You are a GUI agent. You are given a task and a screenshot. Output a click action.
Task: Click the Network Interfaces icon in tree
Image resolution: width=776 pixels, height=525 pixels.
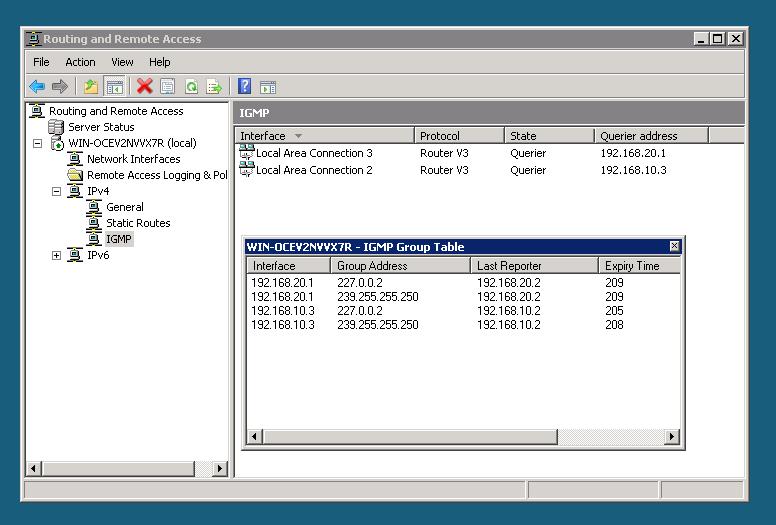pyautogui.click(x=75, y=159)
